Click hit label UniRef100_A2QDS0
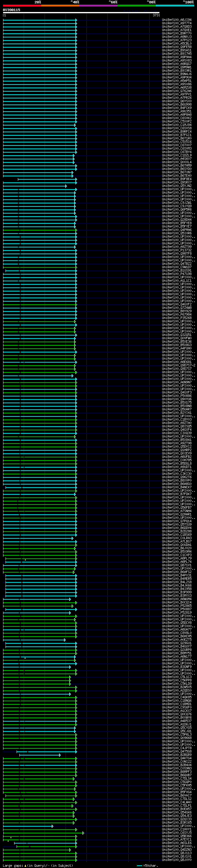 [x=176, y=690]
